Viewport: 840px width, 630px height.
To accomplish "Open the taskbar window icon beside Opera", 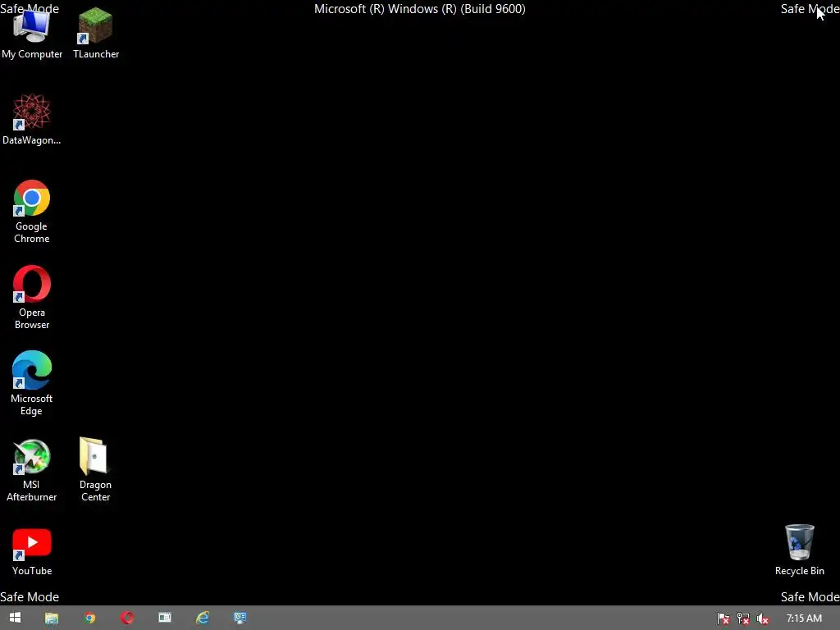I will (x=165, y=619).
